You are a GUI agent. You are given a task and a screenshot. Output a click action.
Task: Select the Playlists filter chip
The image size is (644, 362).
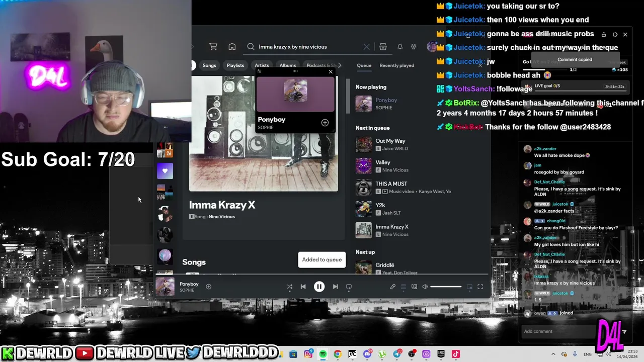coord(235,65)
